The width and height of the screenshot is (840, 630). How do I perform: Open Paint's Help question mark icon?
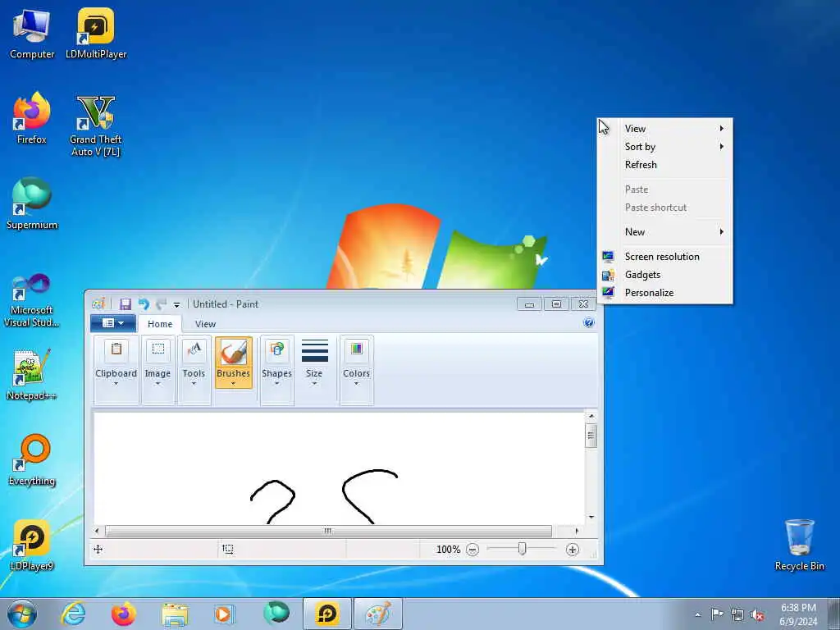[x=589, y=322]
